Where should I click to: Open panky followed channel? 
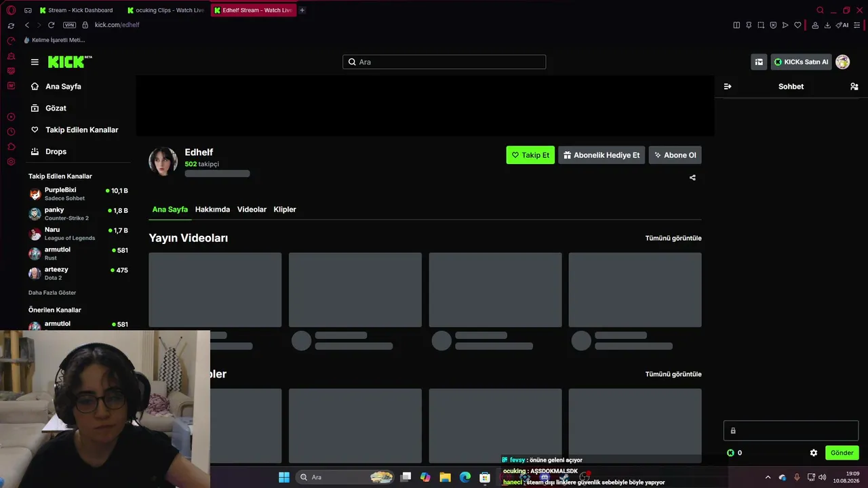pyautogui.click(x=78, y=213)
